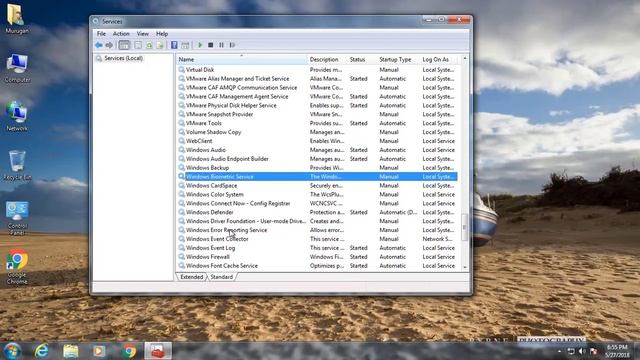Pause the service using the pause icon
The image size is (640, 360).
[x=221, y=45]
